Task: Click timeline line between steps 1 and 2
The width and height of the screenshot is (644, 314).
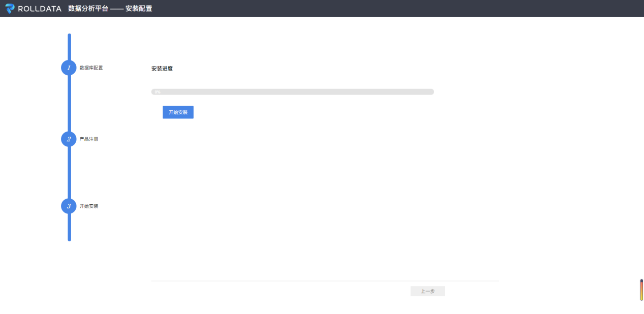Action: (69, 104)
